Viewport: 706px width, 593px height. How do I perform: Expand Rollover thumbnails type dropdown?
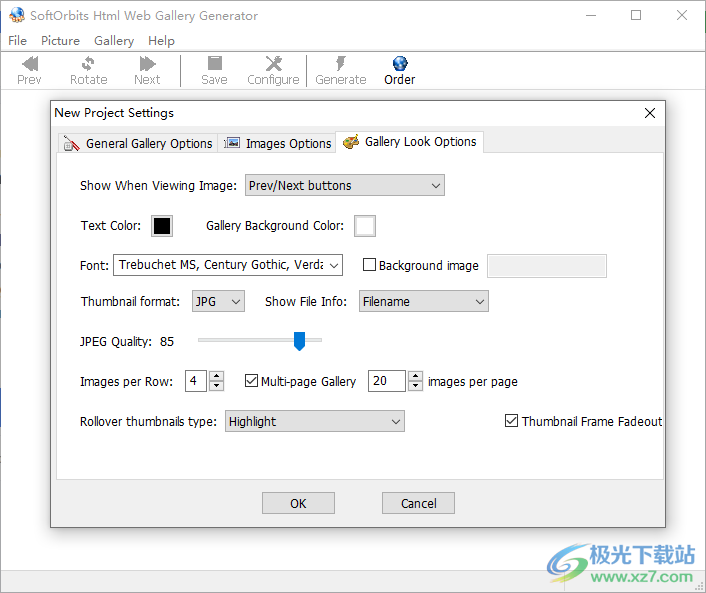coord(315,421)
